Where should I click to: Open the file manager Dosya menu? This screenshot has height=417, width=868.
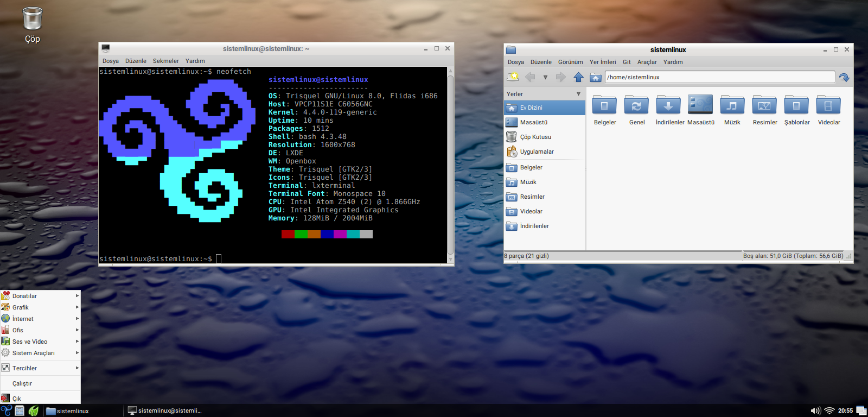tap(516, 62)
